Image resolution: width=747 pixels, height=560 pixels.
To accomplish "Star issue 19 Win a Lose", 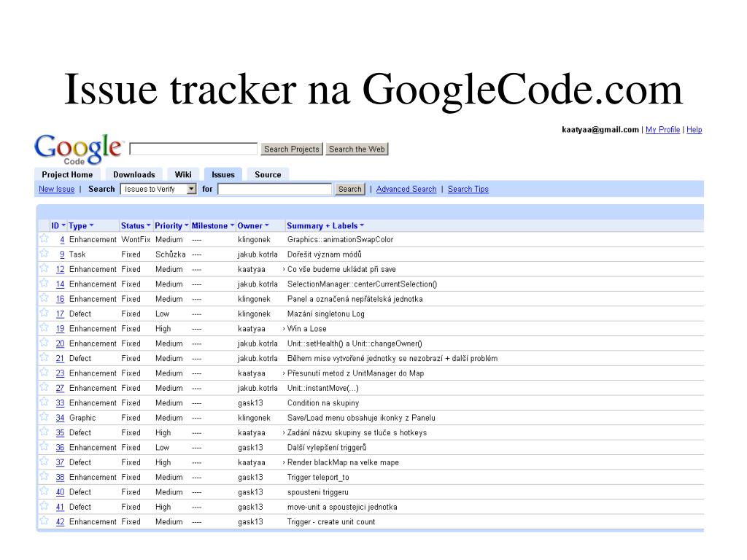I will (44, 327).
